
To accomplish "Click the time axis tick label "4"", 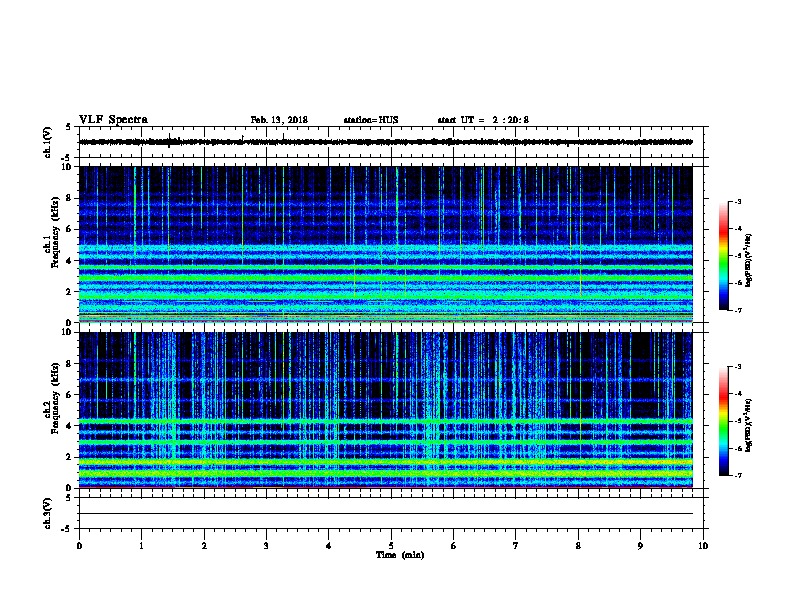I will coord(329,546).
